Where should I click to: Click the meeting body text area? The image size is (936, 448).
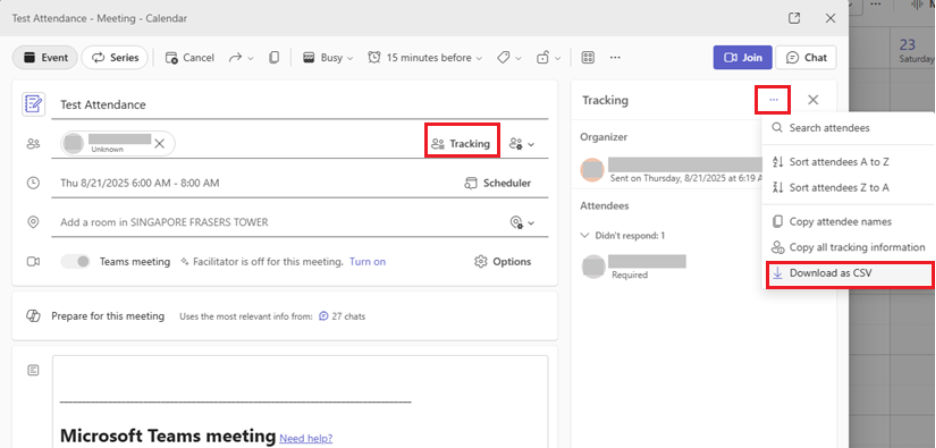[x=300, y=401]
